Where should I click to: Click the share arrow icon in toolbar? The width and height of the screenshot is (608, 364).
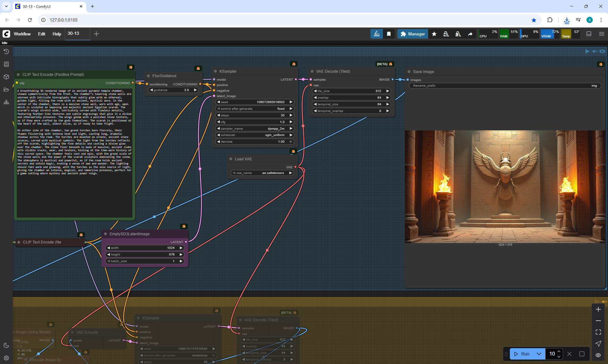point(470,34)
